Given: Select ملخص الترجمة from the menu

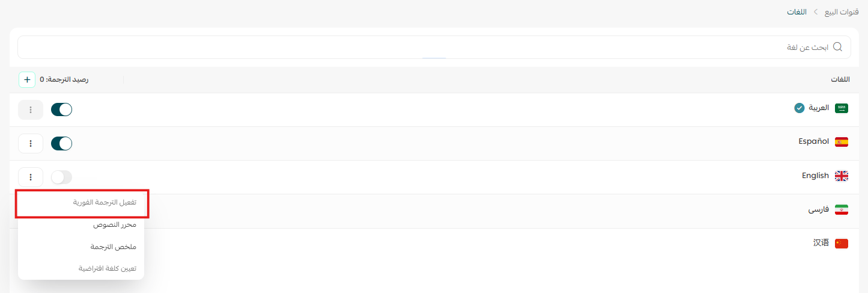Looking at the screenshot, I should [114, 247].
